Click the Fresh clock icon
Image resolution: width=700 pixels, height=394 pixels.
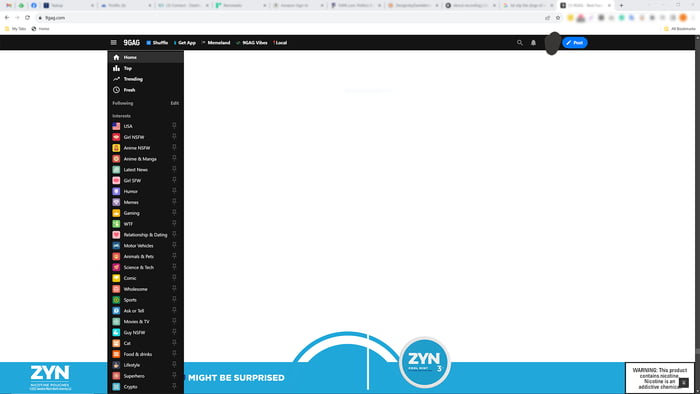coord(116,90)
